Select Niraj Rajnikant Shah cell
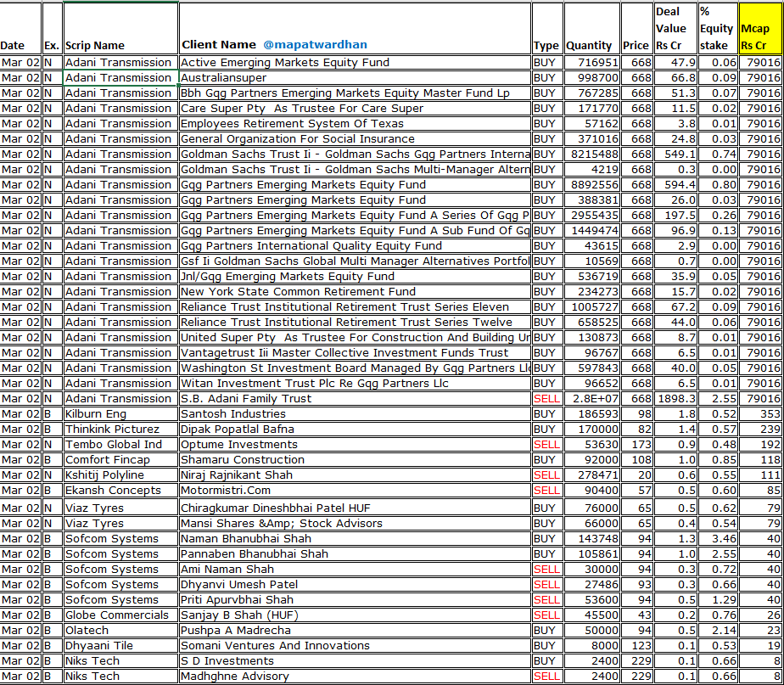Viewport: 784px width, 685px height. point(355,474)
